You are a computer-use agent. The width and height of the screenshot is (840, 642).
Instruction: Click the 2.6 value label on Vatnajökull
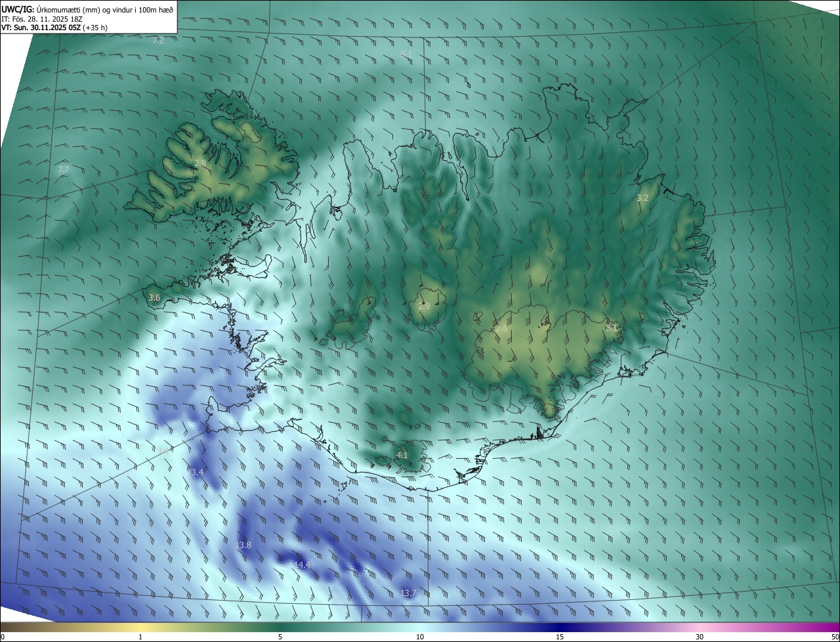coord(501,328)
